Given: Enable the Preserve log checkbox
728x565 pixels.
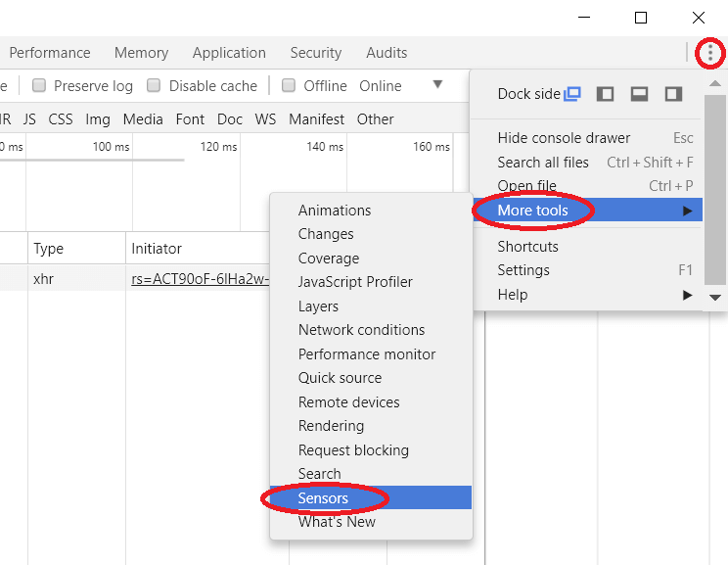Looking at the screenshot, I should pos(39,86).
